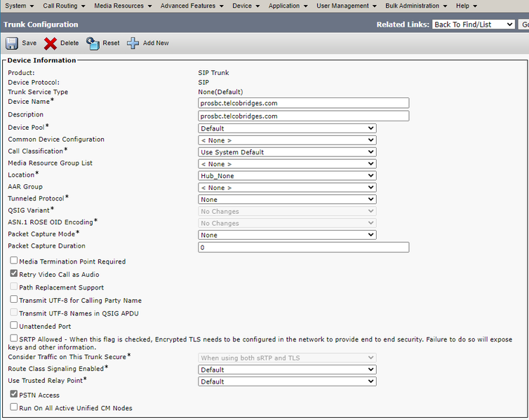Click the Description input field
The width and height of the screenshot is (529, 420).
click(304, 116)
